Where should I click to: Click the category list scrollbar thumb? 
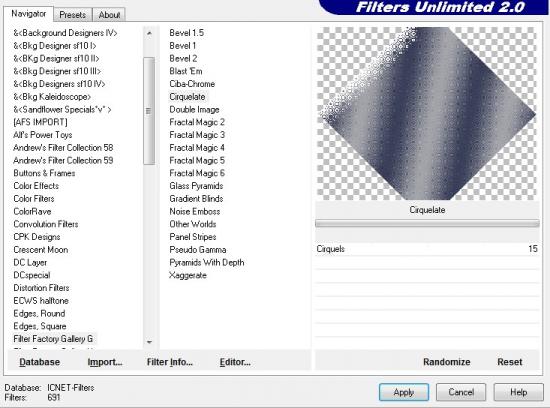click(x=149, y=111)
